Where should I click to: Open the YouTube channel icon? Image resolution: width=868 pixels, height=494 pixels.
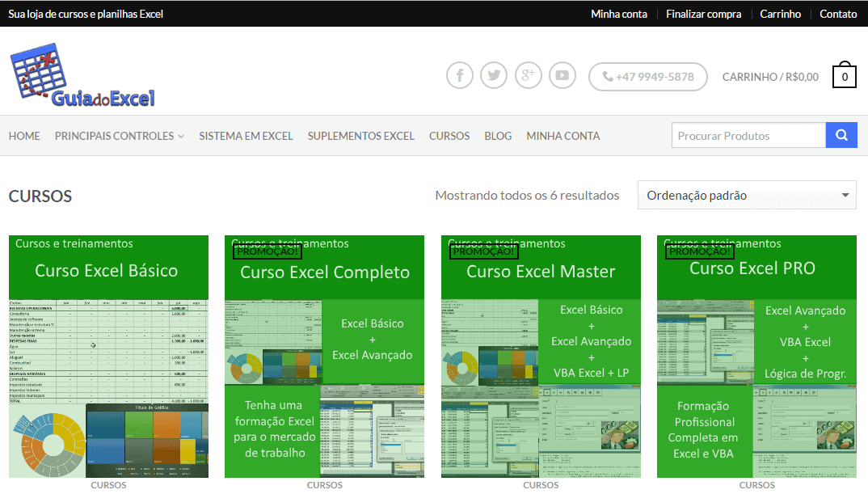[x=563, y=75]
